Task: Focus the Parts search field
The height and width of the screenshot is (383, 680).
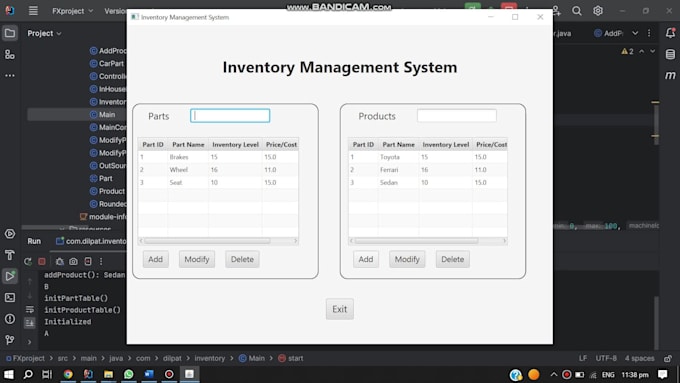Action: 230,115
